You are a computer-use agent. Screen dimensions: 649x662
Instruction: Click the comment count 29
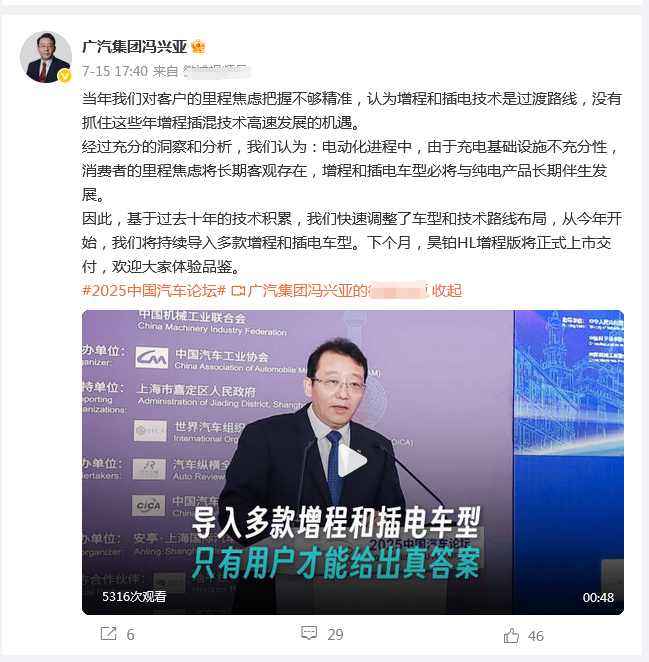pos(336,635)
